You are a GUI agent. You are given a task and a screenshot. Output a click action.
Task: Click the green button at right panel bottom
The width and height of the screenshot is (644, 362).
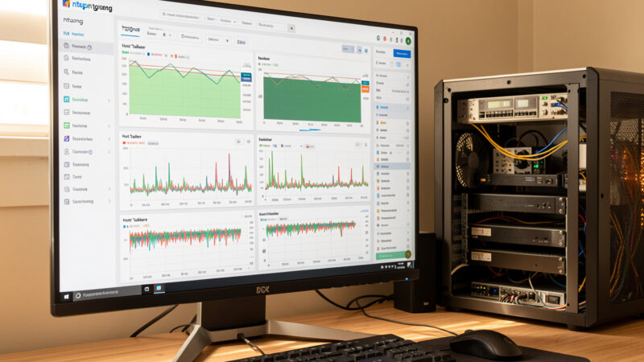(x=390, y=255)
